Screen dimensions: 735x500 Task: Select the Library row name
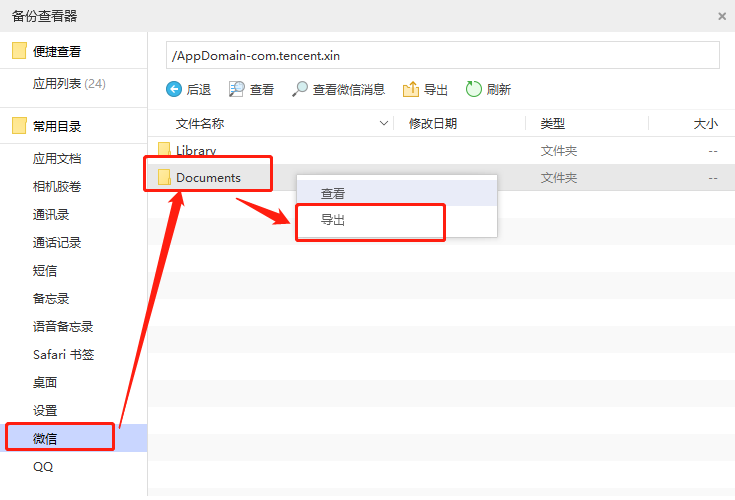[196, 150]
